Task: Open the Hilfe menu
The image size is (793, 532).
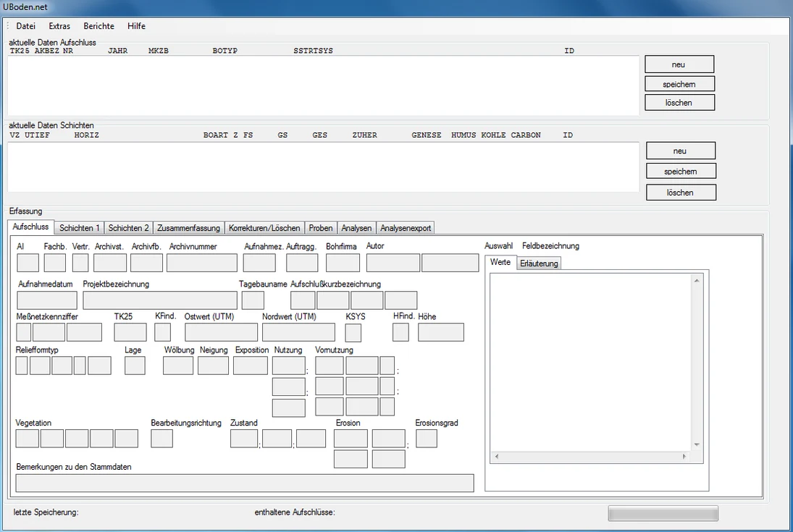Action: (136, 26)
